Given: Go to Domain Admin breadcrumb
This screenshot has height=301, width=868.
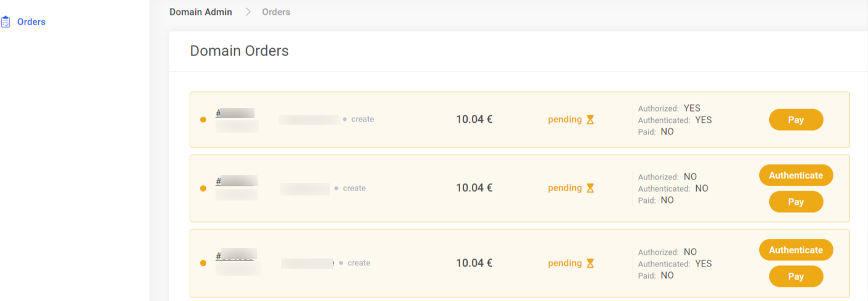Looking at the screenshot, I should tap(201, 12).
